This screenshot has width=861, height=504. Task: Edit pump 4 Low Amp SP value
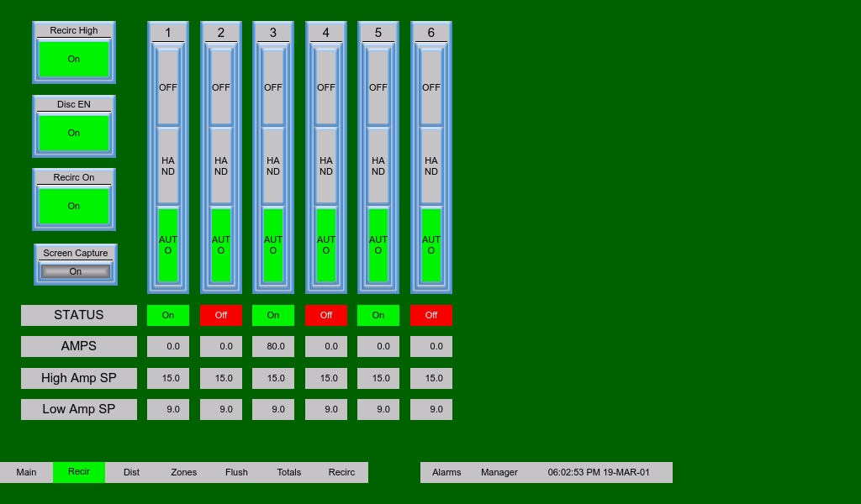coord(326,409)
